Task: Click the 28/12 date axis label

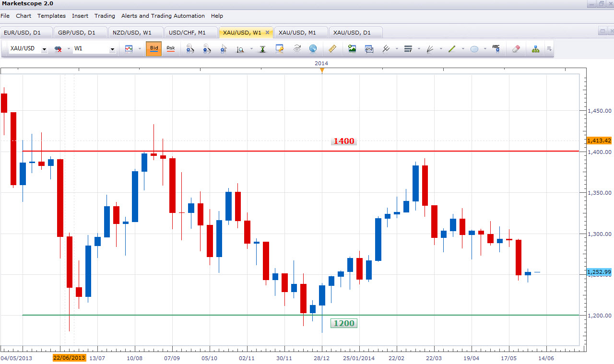Action: click(x=322, y=358)
